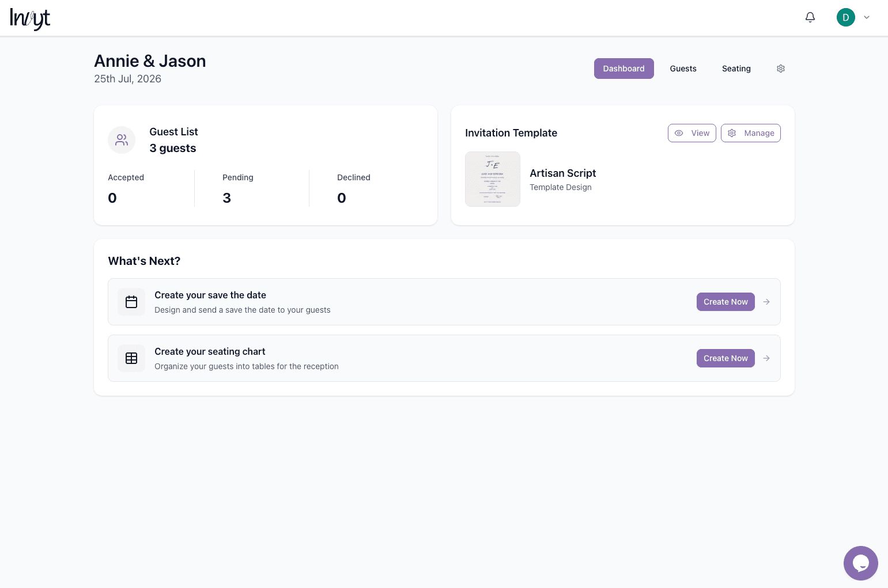Click the arrow beside save the date Create Now

tap(766, 302)
